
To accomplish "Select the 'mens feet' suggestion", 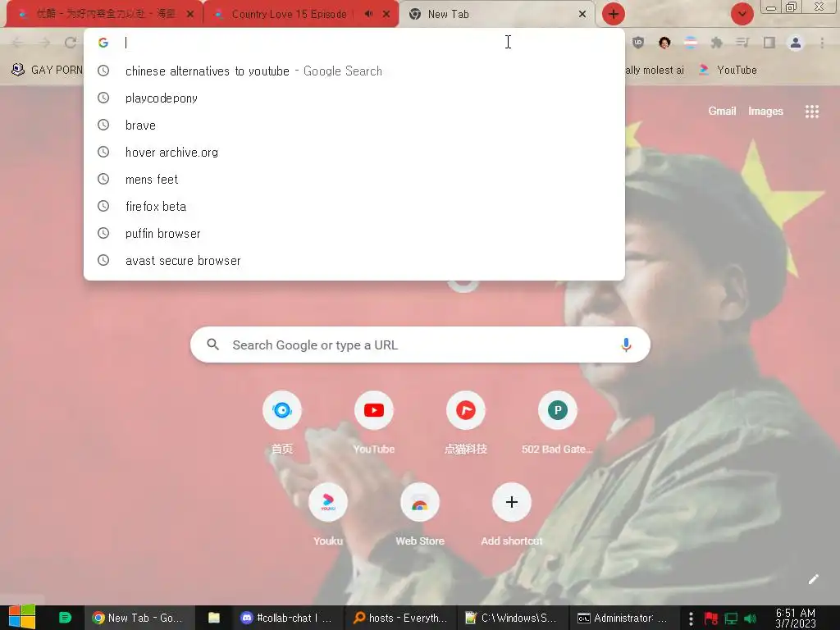I will click(354, 179).
